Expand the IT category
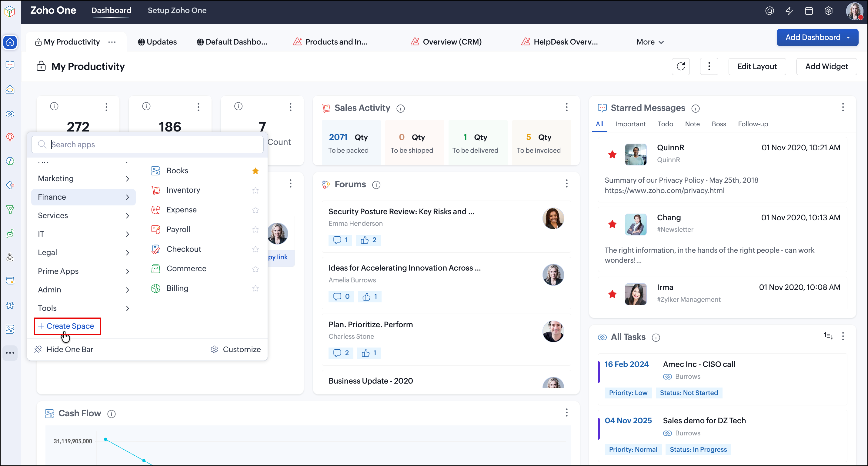 [83, 234]
